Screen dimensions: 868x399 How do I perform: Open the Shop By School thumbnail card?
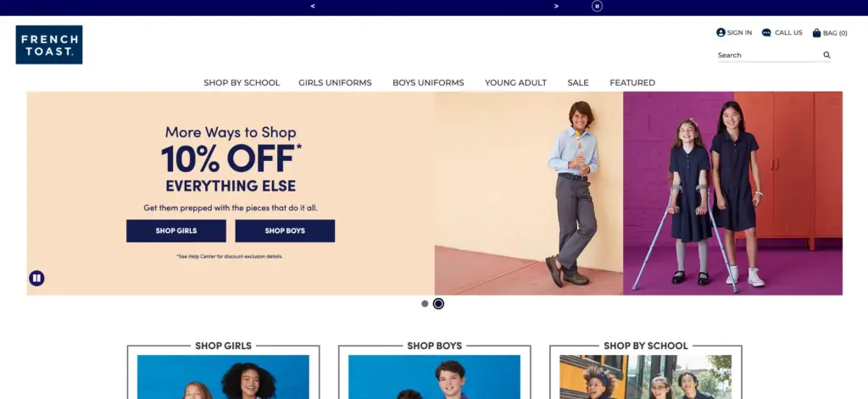pyautogui.click(x=645, y=372)
